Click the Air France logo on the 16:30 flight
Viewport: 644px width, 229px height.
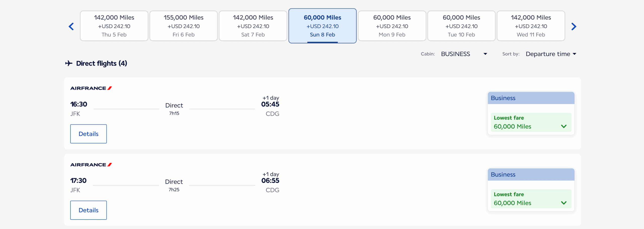click(x=91, y=88)
